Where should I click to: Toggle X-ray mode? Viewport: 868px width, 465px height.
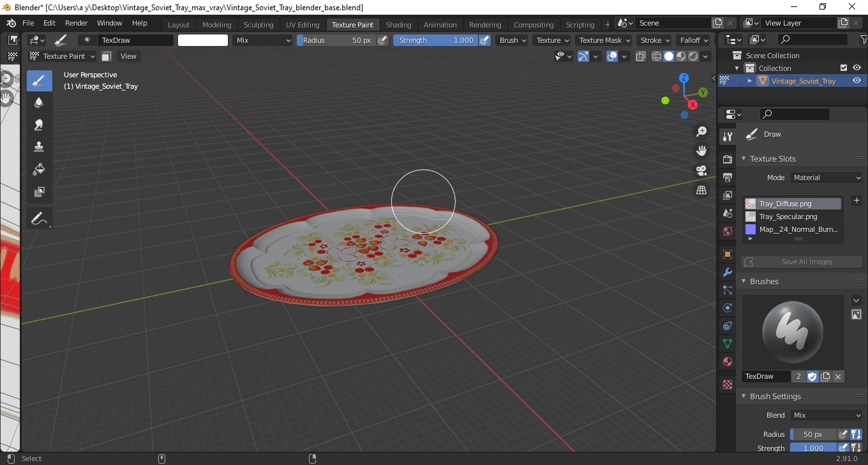pos(641,56)
